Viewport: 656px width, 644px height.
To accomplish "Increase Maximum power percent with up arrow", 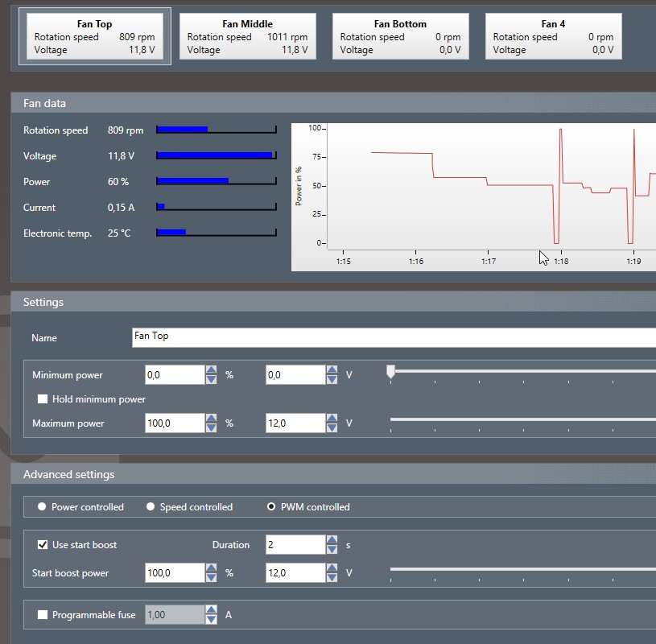I will click(211, 418).
